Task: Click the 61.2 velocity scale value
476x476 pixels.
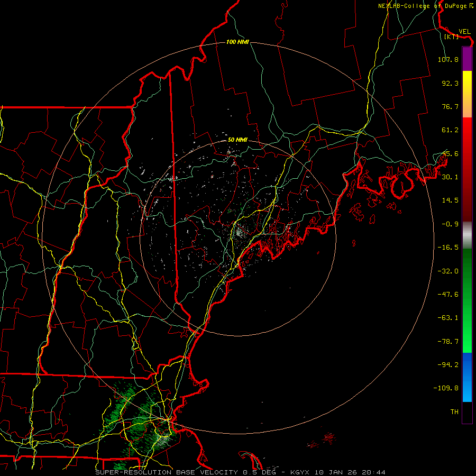Action: 450,130
